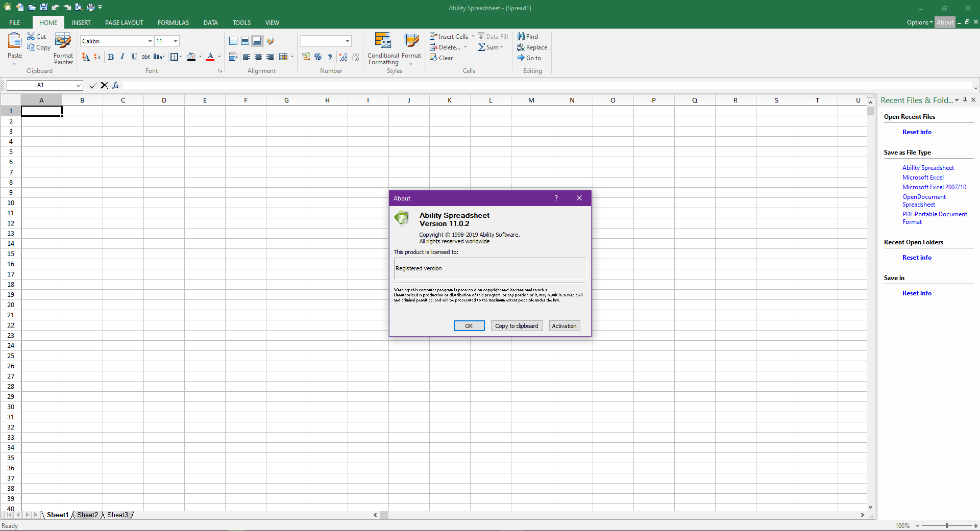
Task: Apply the Percent style icon
Action: point(318,57)
